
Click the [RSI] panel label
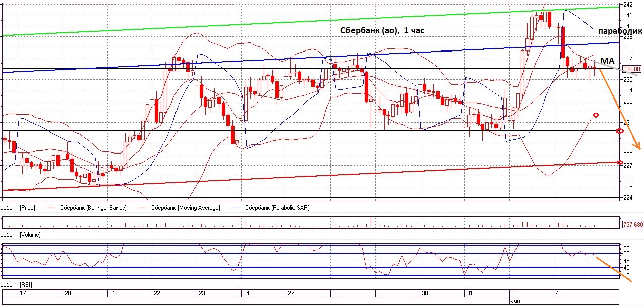point(16,285)
